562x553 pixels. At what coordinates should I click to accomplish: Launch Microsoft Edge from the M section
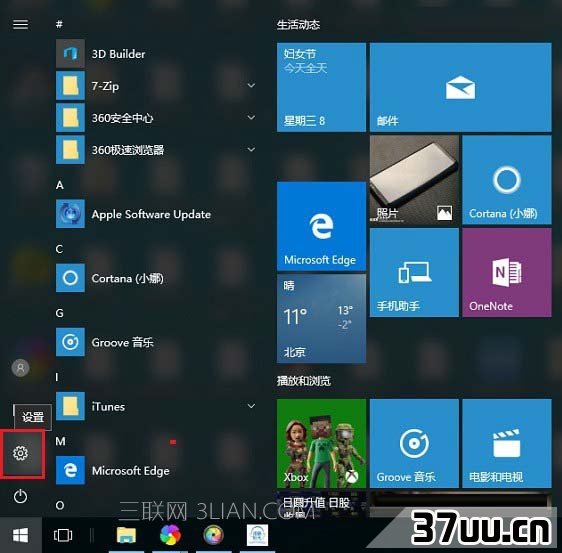pos(156,470)
